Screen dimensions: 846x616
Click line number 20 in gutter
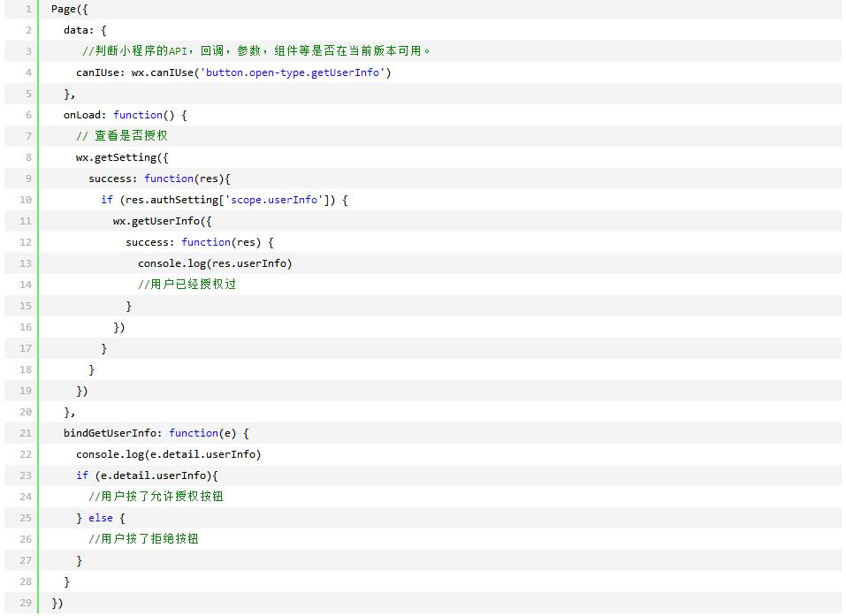(x=26, y=412)
